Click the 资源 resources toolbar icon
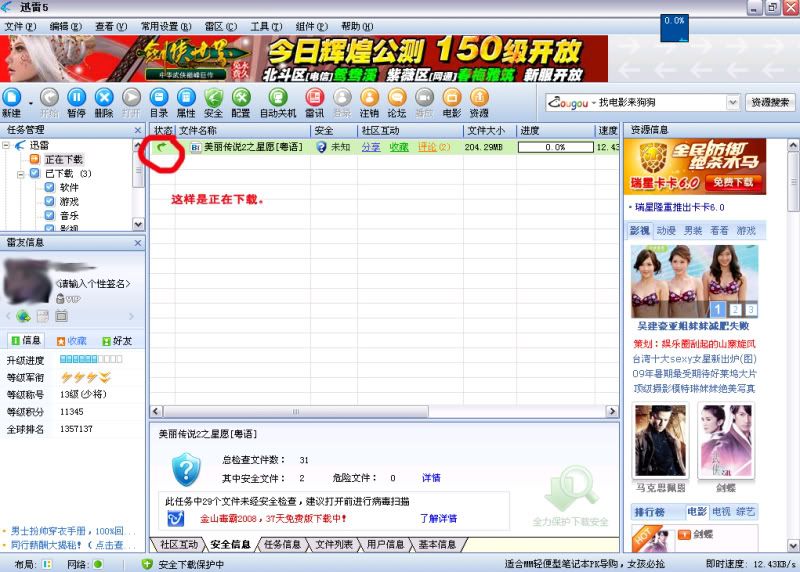800x572 pixels. coord(479,97)
